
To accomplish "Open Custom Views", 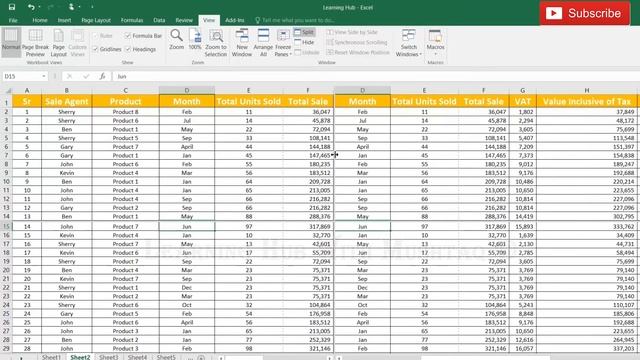I will [x=77, y=43].
